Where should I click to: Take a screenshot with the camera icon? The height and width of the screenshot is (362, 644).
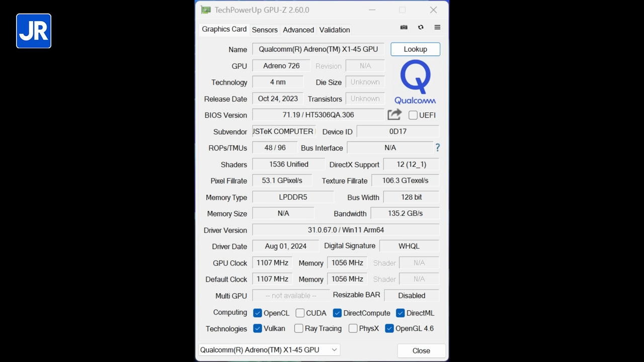tap(404, 27)
